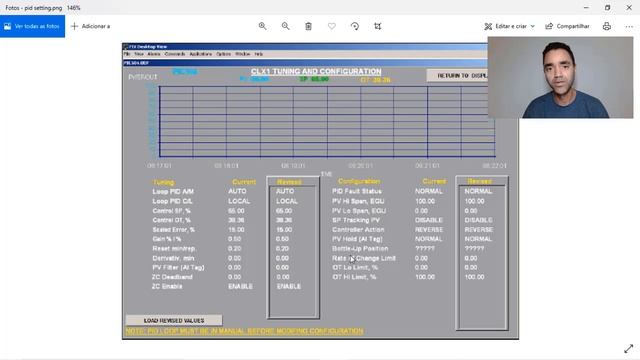Screen dimensions: 640x360
Task: Select the revised Bottle-Up Position ????? value
Action: 474,248
